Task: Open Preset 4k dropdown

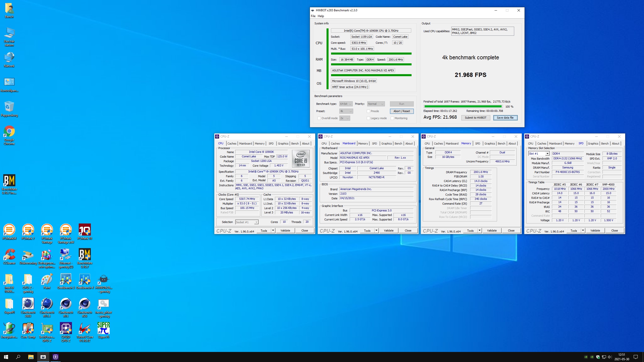Action: coord(346,111)
